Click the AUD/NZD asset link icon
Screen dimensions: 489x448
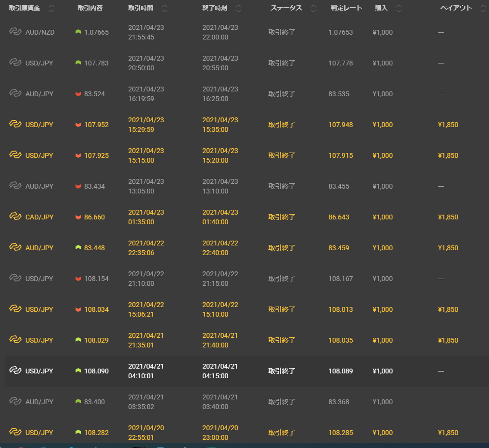(x=15, y=31)
